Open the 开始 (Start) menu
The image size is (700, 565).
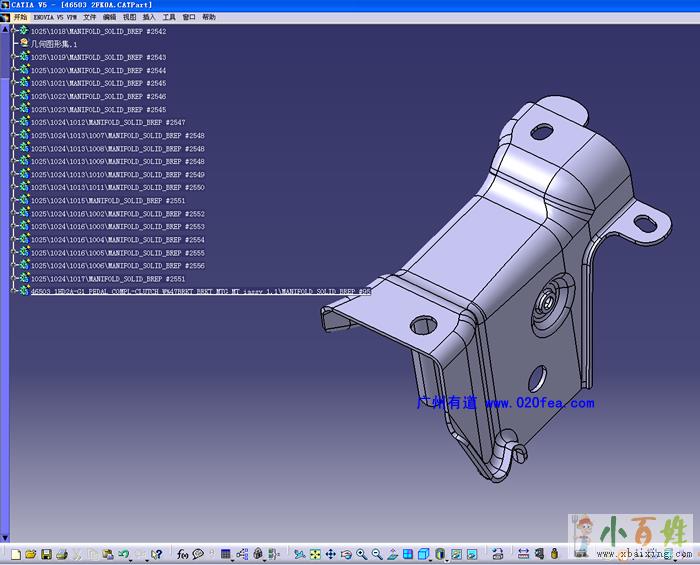click(20, 17)
